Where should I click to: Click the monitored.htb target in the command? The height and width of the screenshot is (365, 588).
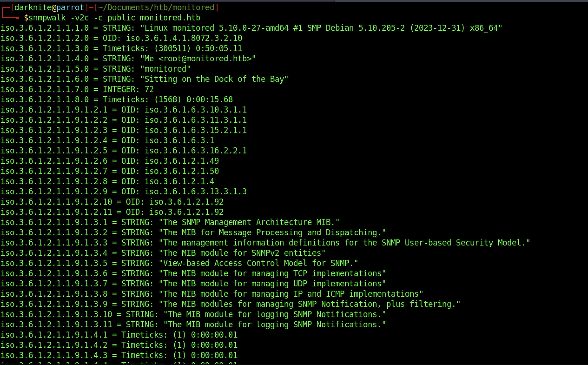tap(170, 18)
